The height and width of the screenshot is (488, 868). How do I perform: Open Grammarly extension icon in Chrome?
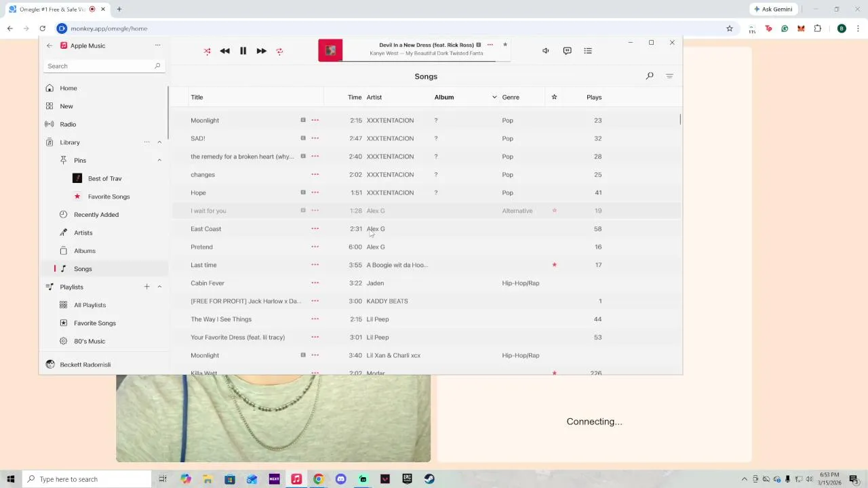pyautogui.click(x=785, y=28)
